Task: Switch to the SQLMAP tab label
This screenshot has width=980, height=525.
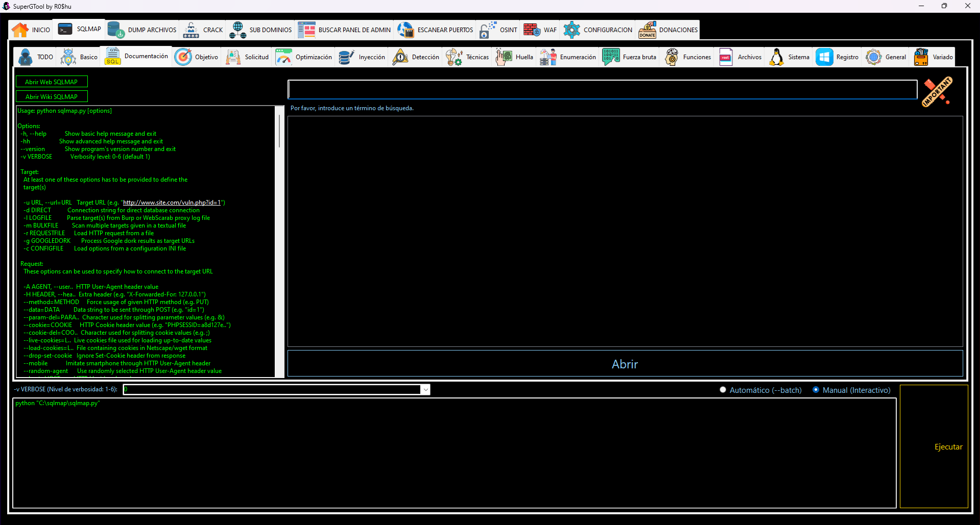Action: click(x=89, y=29)
